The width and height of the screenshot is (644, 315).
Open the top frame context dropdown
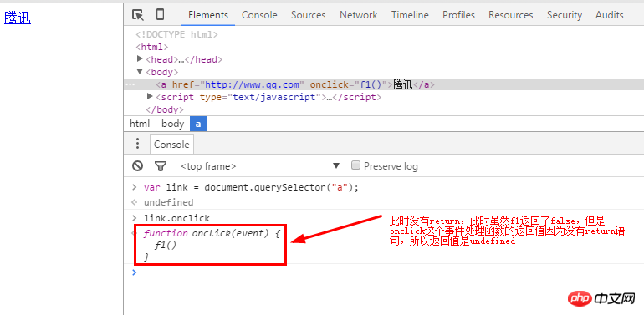pyautogui.click(x=260, y=166)
